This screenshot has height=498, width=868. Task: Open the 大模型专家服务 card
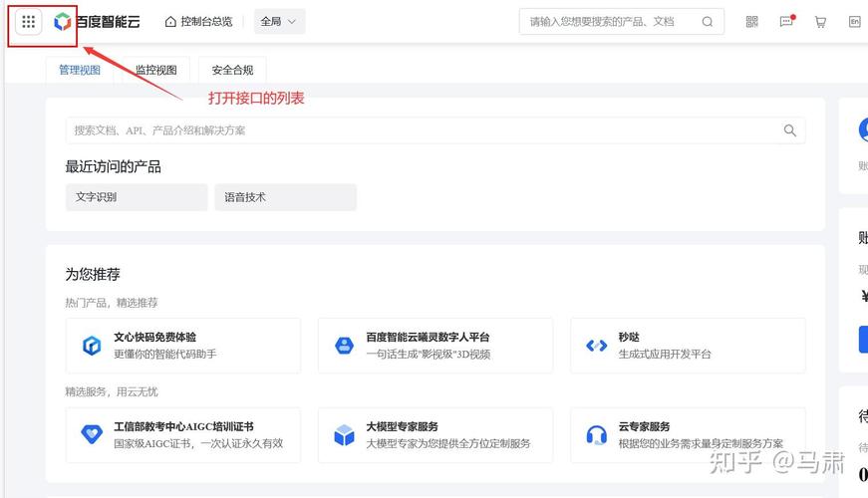pyautogui.click(x=435, y=435)
